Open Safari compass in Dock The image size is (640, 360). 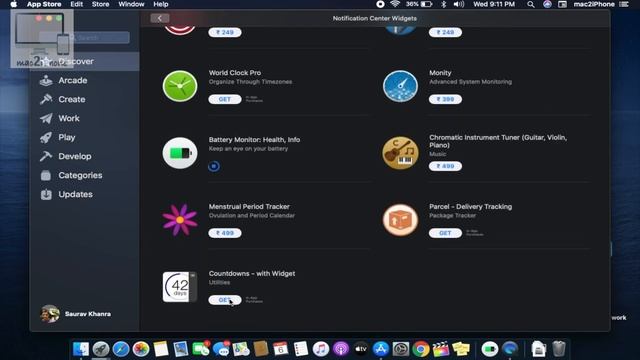coord(121,349)
